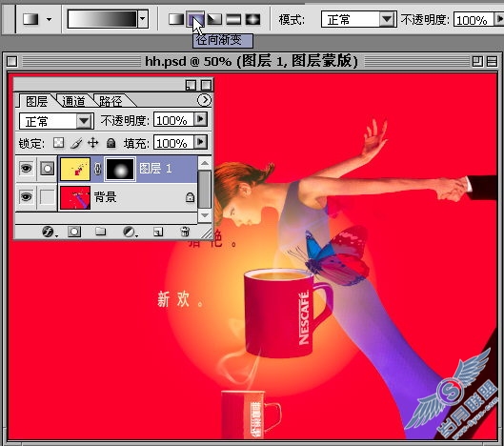Select the 图层 1 yellow layer thumbnail

(75, 169)
